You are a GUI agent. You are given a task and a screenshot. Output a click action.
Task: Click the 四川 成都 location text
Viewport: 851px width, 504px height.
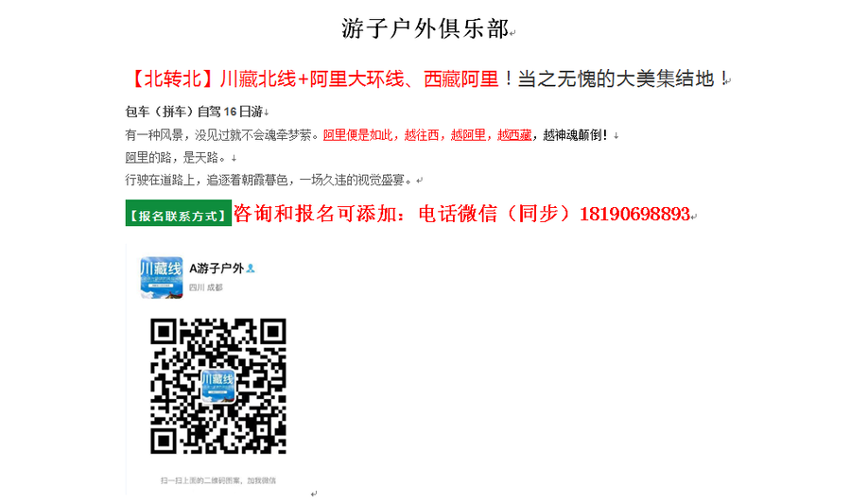point(206,287)
